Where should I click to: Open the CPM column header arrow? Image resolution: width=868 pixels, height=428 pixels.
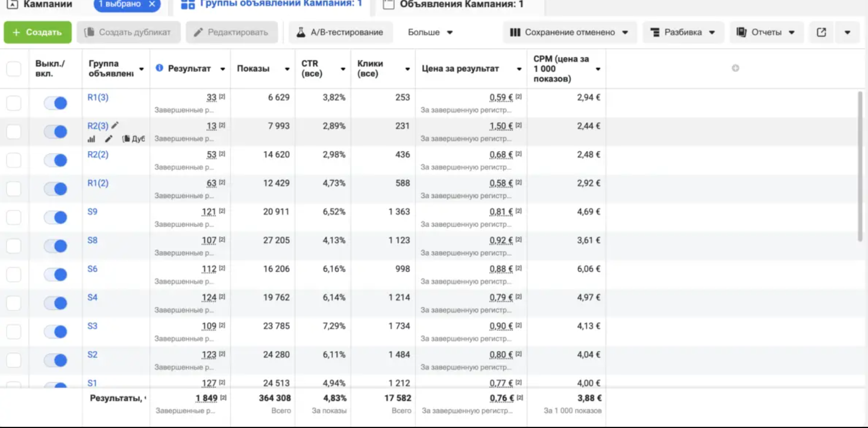[x=598, y=69]
